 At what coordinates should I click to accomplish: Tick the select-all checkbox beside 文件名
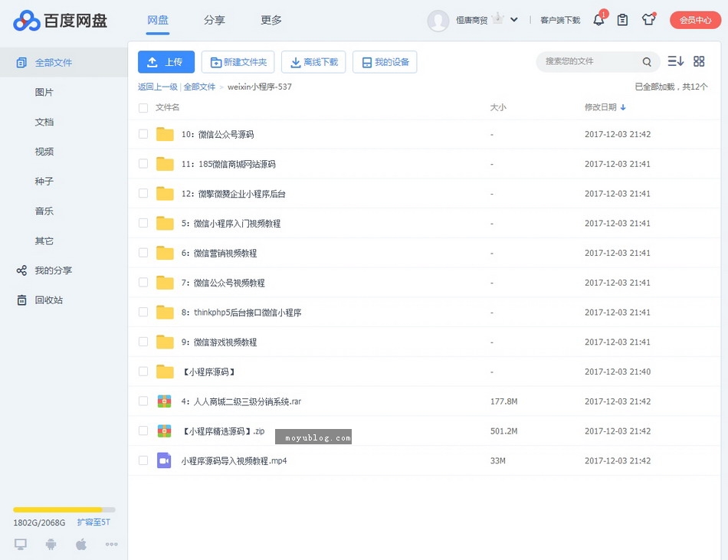(x=143, y=108)
